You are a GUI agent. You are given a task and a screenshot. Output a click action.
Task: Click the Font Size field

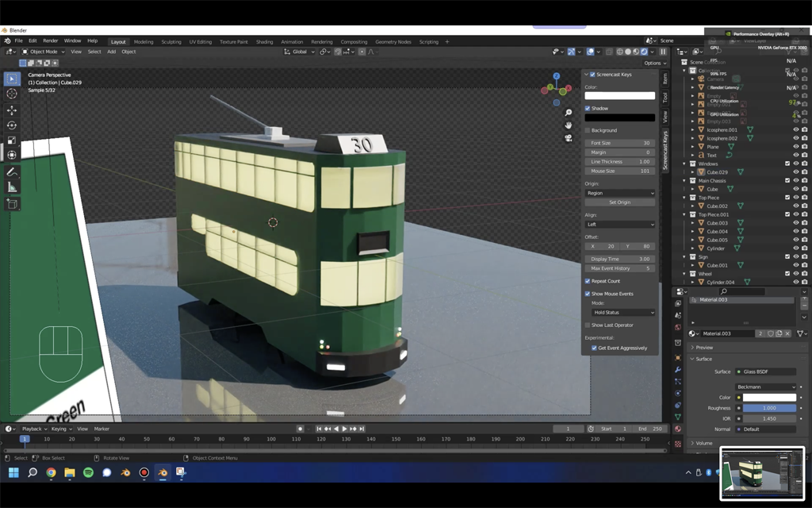[620, 143]
